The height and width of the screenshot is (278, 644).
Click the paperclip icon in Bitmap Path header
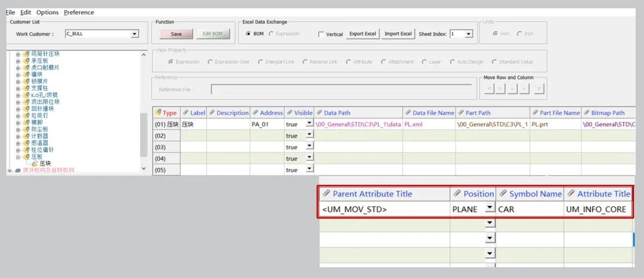click(x=587, y=113)
